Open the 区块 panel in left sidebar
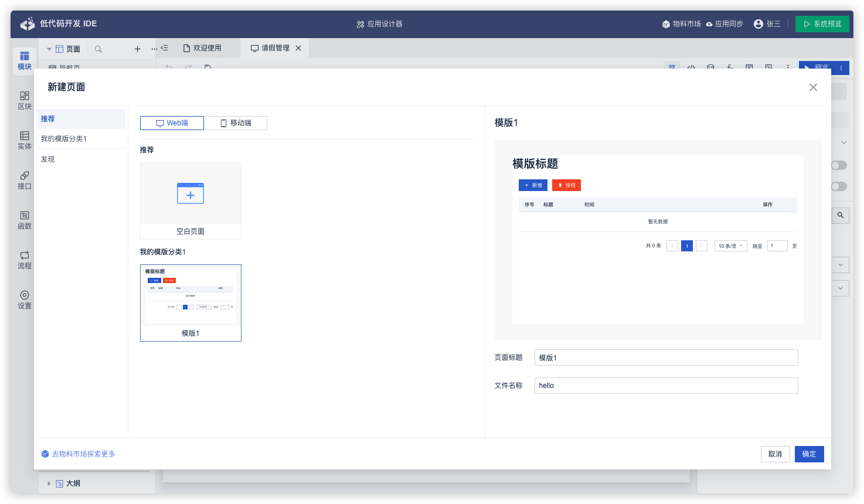This screenshot has width=864, height=504. coord(24,100)
